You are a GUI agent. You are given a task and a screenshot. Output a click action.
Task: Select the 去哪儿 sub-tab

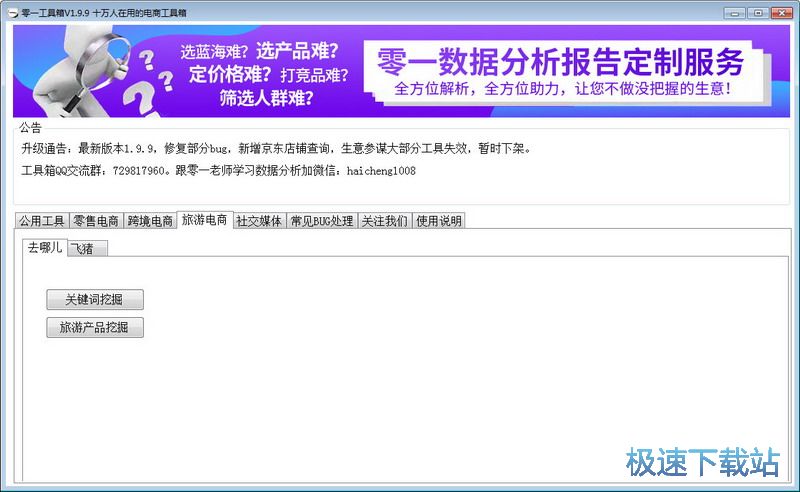click(x=44, y=247)
